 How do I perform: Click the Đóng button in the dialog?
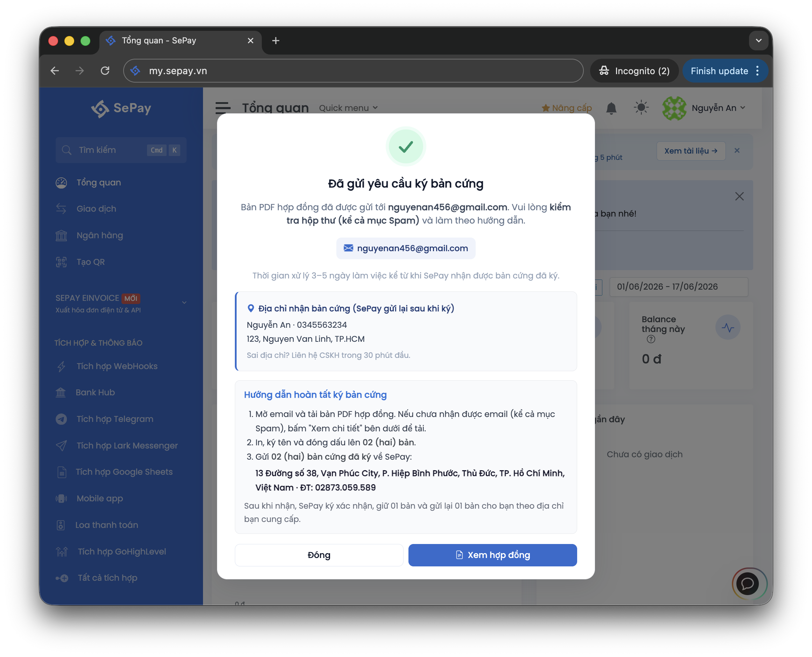(x=319, y=555)
